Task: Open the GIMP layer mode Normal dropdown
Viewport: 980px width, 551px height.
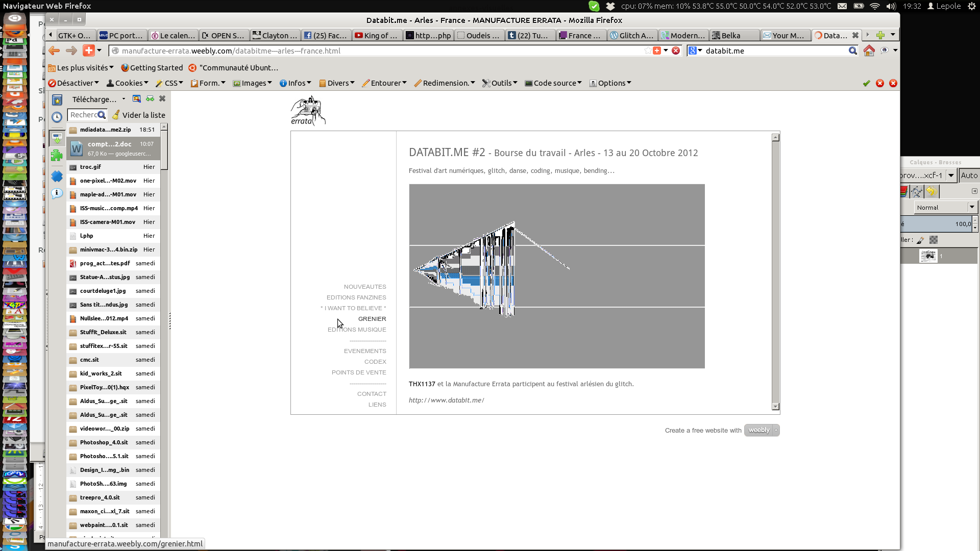Action: tap(945, 207)
